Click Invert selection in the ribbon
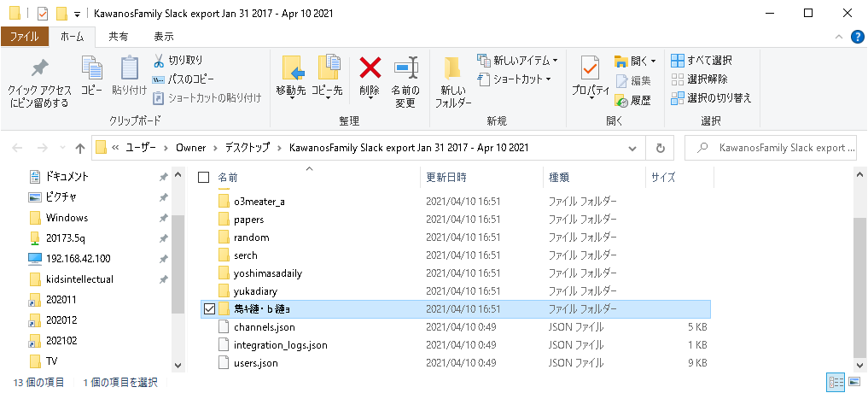The height and width of the screenshot is (393, 868). click(x=711, y=98)
